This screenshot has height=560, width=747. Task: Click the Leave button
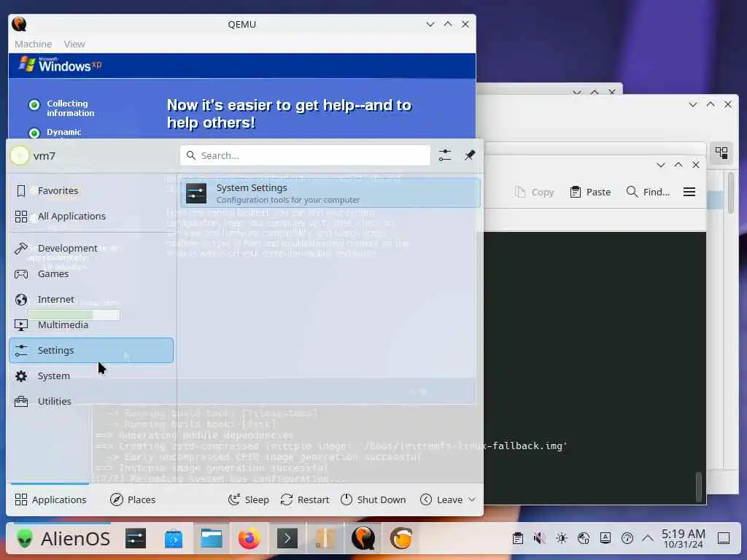click(441, 499)
